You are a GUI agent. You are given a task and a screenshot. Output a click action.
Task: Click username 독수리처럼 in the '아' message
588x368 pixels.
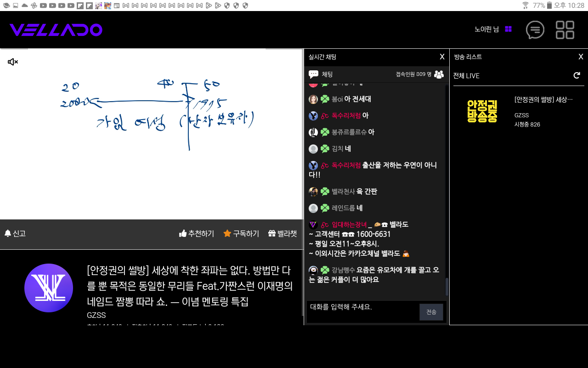tap(346, 115)
